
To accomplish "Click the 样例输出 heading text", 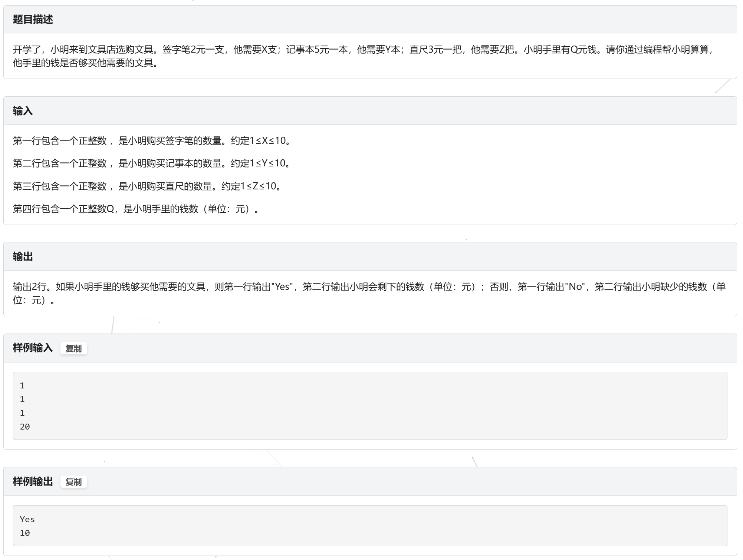I will (33, 481).
